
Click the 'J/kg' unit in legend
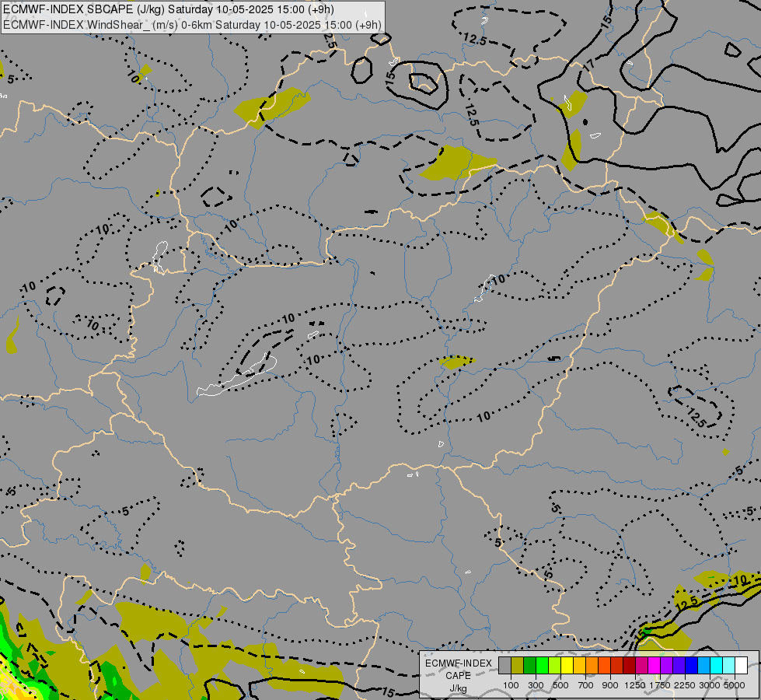pos(458,688)
